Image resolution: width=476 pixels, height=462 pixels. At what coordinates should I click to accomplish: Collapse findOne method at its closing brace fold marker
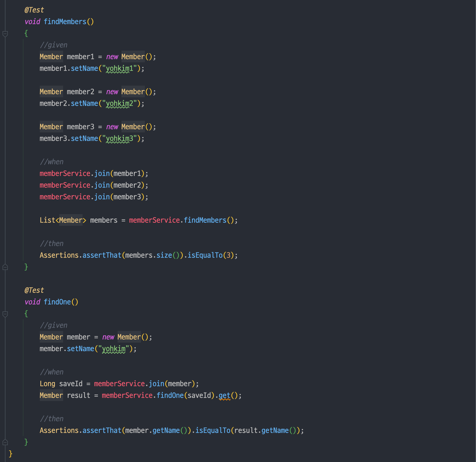(x=5, y=442)
